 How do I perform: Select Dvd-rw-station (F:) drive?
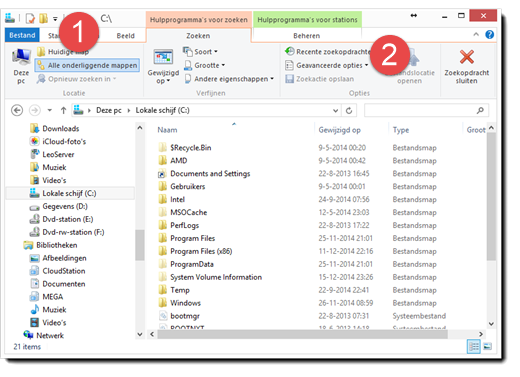point(73,232)
